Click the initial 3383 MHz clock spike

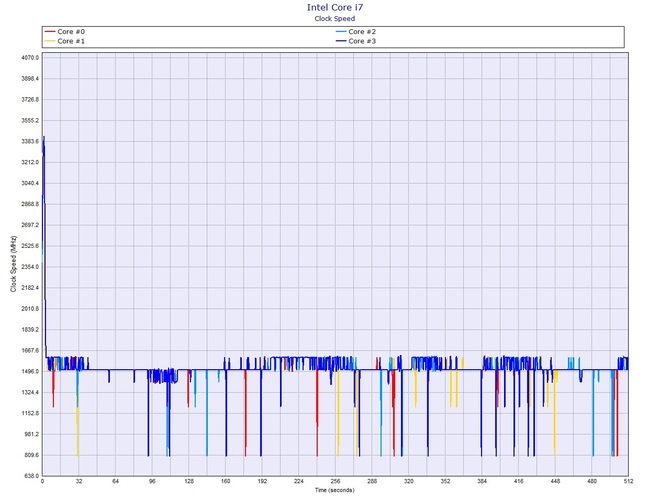[x=44, y=143]
